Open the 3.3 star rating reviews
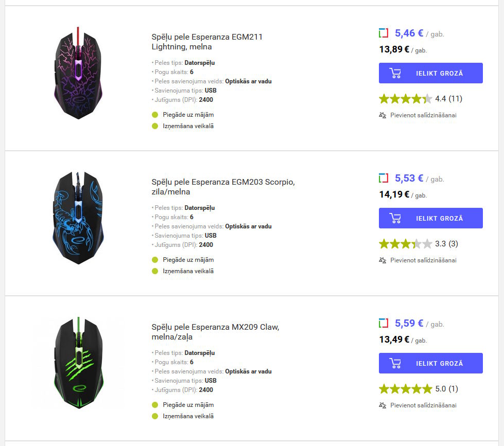 418,244
